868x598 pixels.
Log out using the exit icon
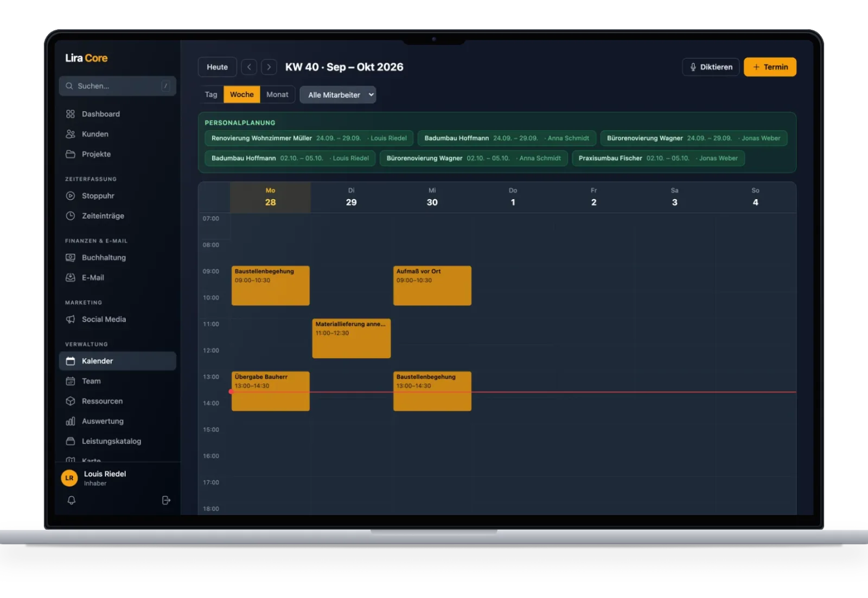166,500
